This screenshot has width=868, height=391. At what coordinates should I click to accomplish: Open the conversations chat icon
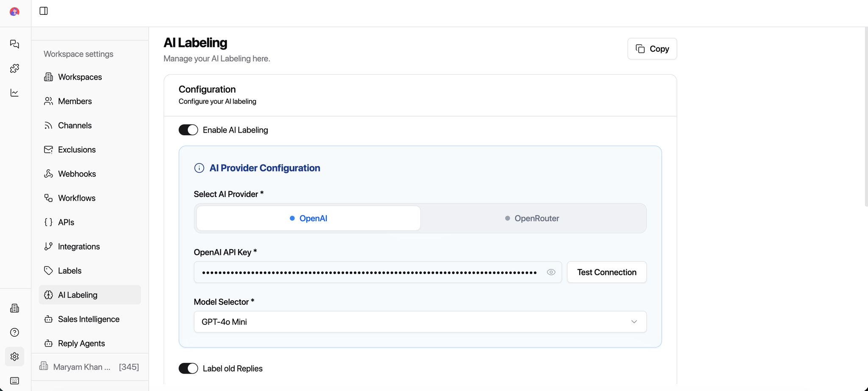point(15,44)
